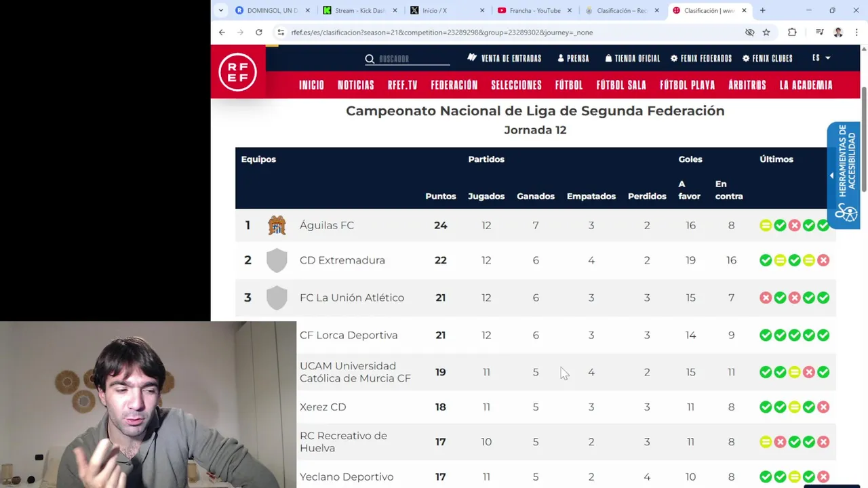Select CD Extremadura team name

point(342,260)
